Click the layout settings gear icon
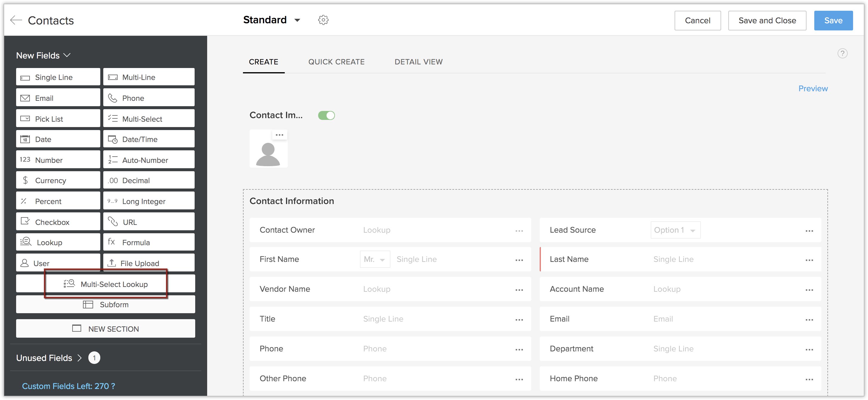The height and width of the screenshot is (400, 868). [x=323, y=20]
